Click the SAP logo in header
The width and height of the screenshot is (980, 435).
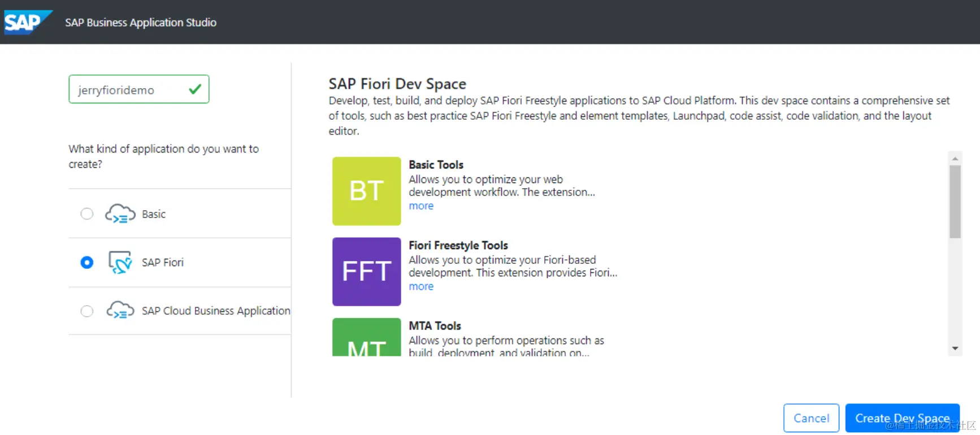[x=27, y=22]
